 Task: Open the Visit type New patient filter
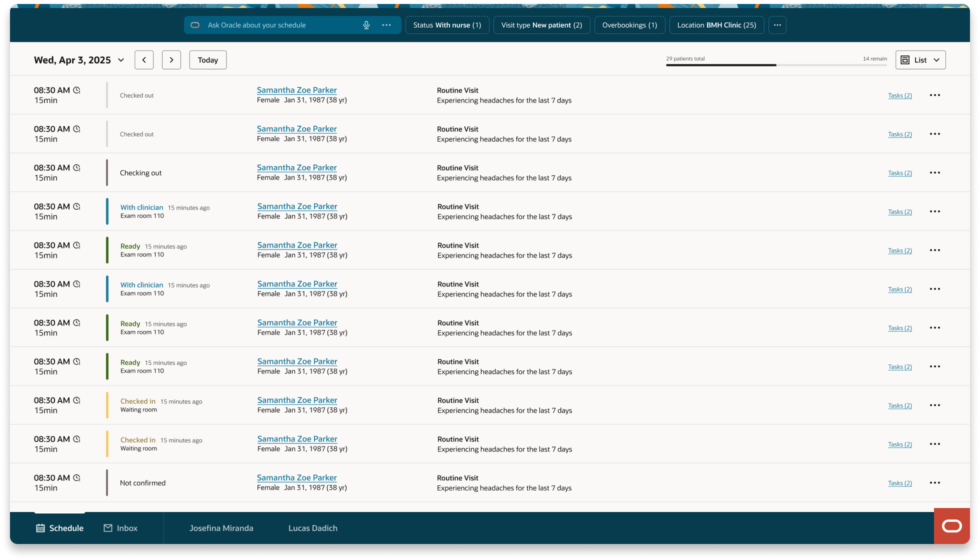pyautogui.click(x=541, y=25)
